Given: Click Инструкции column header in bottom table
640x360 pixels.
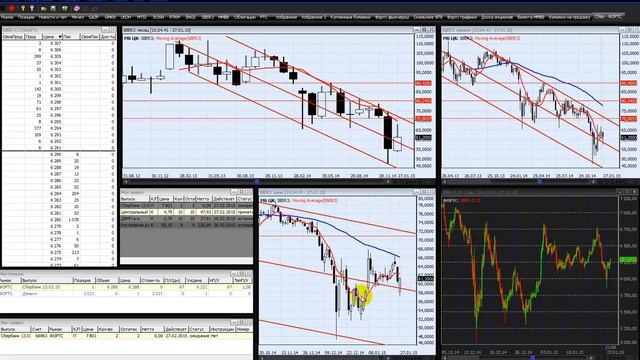Looking at the screenshot, I should 222,329.
